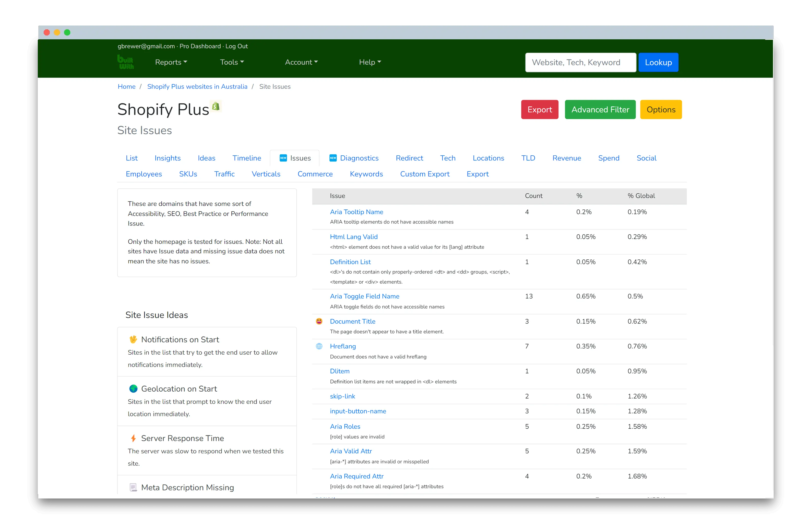The width and height of the screenshot is (812, 524).
Task: Open the Verticals tab
Action: click(266, 174)
